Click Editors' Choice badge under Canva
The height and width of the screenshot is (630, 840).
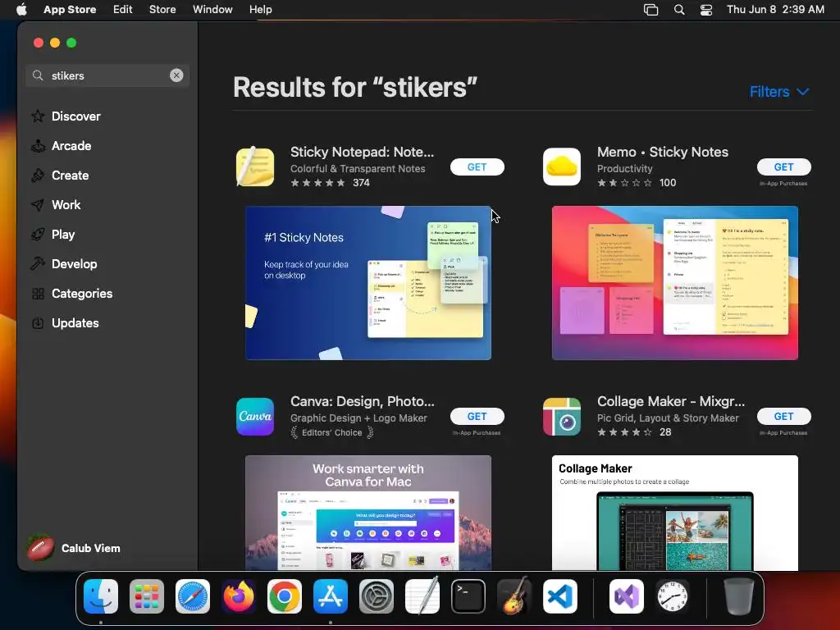pyautogui.click(x=332, y=432)
